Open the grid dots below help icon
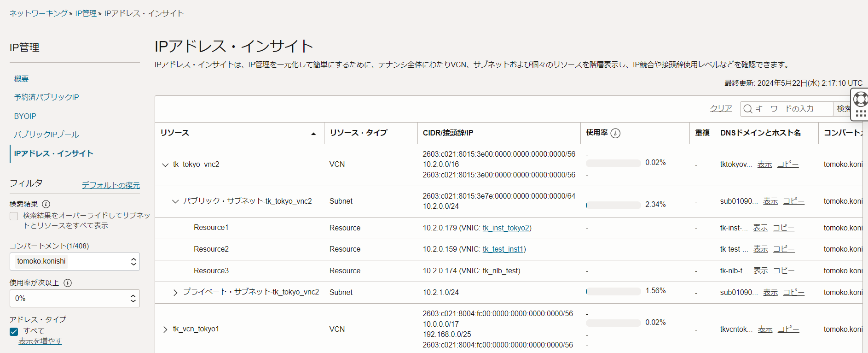This screenshot has height=353, width=868. click(x=861, y=113)
